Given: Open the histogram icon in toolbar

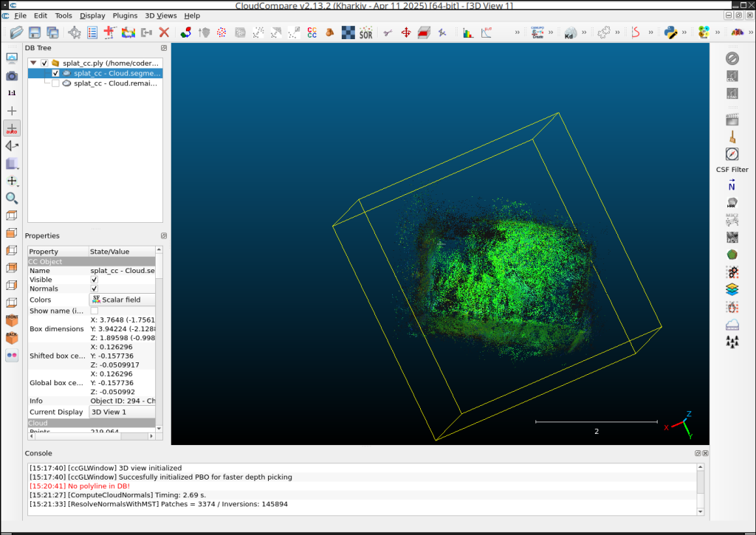Looking at the screenshot, I should [468, 32].
